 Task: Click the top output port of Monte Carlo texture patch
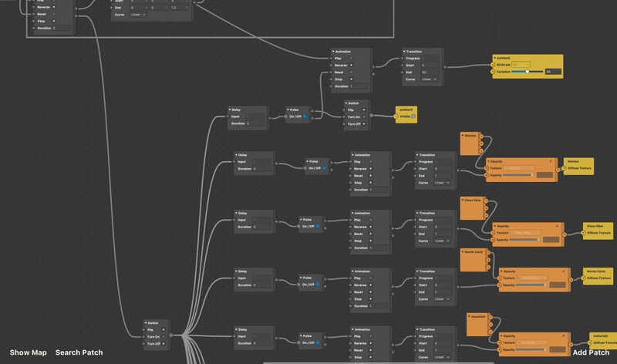pos(488,253)
